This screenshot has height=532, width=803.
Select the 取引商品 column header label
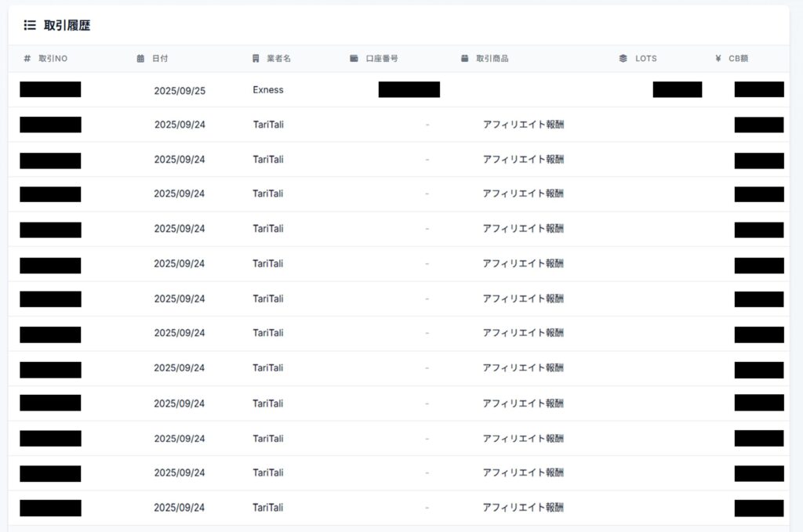coord(492,59)
